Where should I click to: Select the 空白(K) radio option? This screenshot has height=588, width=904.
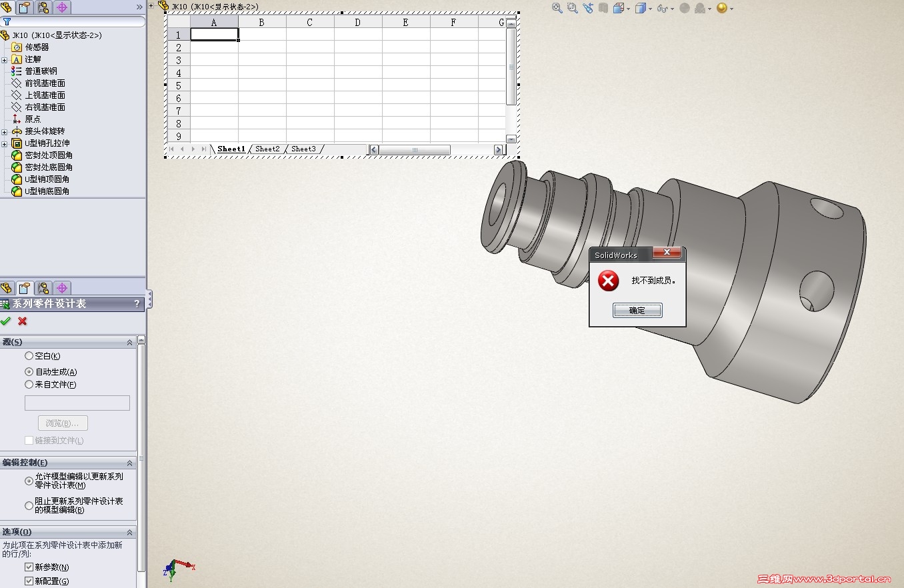[29, 356]
